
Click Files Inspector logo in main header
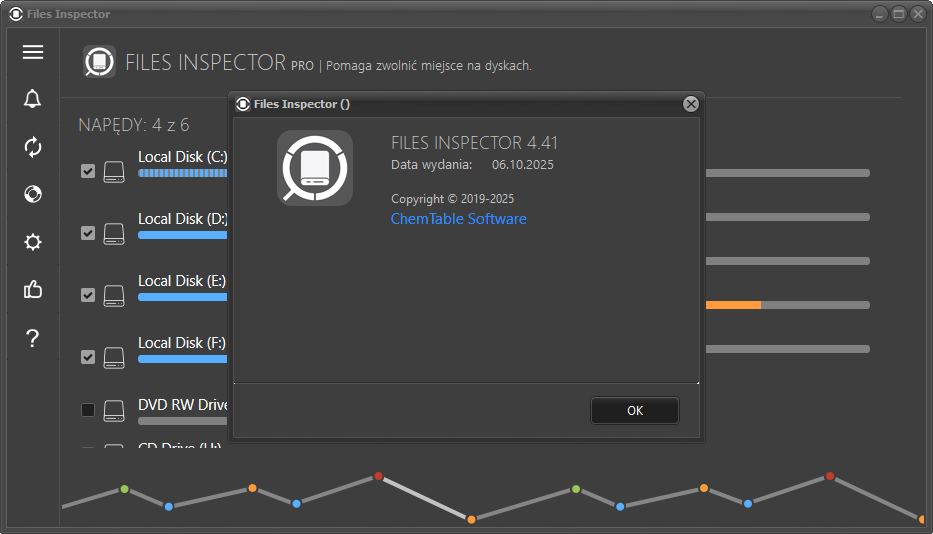[99, 61]
